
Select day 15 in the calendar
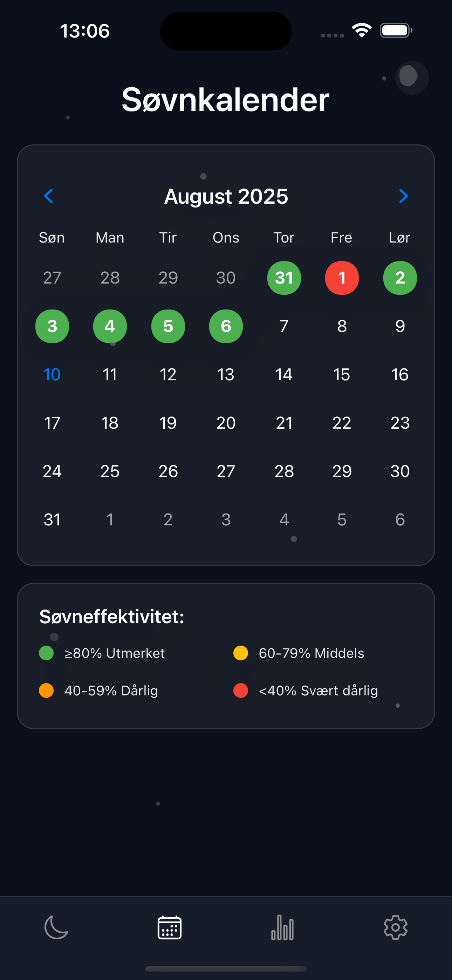point(342,374)
